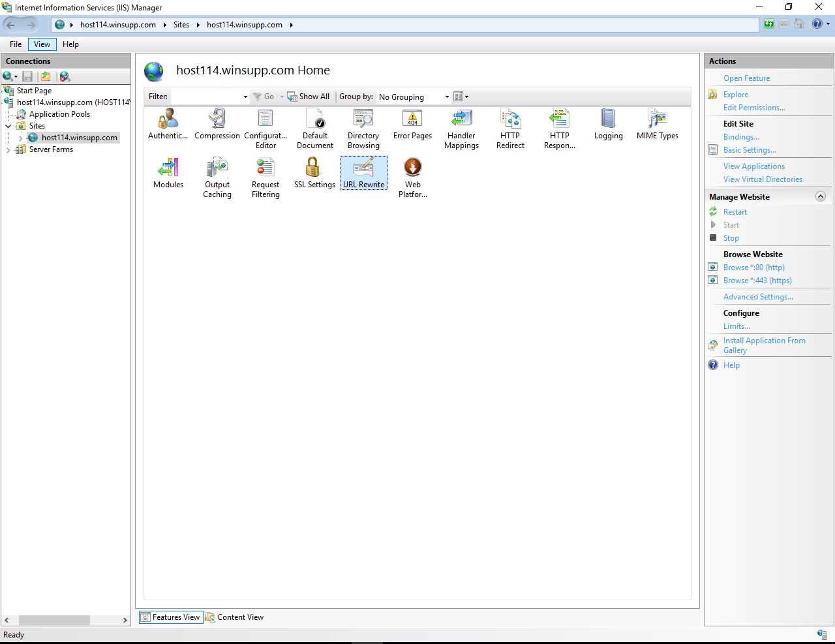Expand the Server Farms node
This screenshot has width=835, height=644.
click(8, 149)
